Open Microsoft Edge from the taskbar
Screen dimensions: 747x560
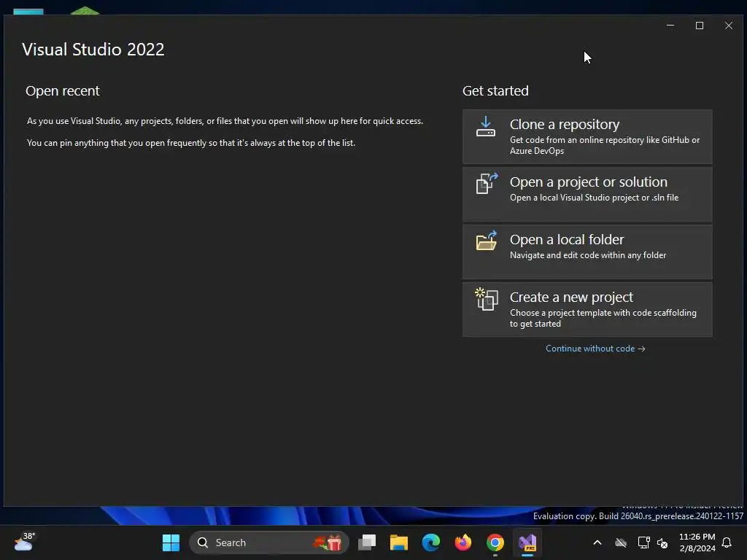(430, 542)
